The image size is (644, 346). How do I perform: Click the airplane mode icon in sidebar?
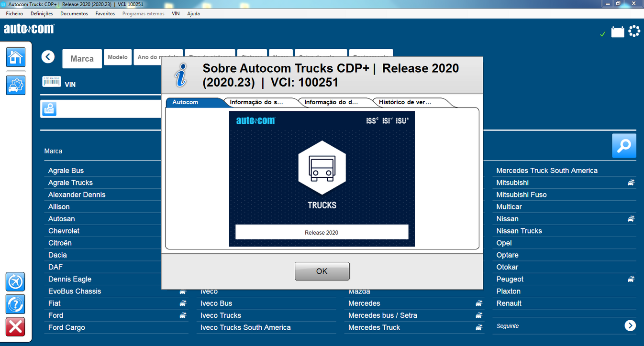[x=15, y=281]
